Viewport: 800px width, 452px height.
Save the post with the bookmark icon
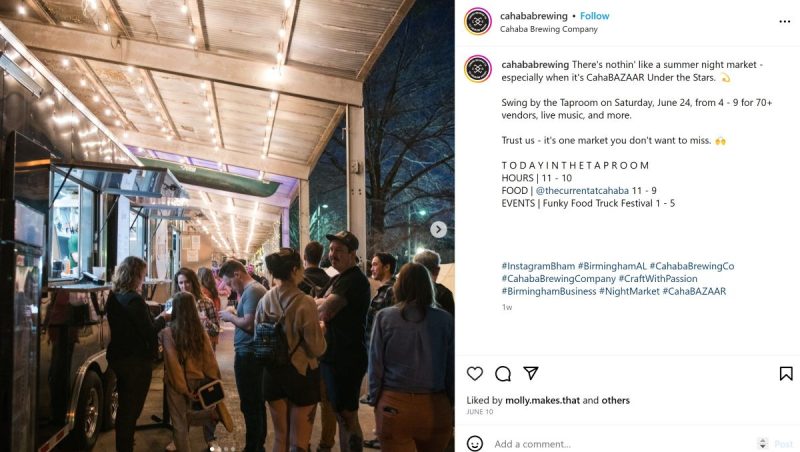pyautogui.click(x=786, y=373)
